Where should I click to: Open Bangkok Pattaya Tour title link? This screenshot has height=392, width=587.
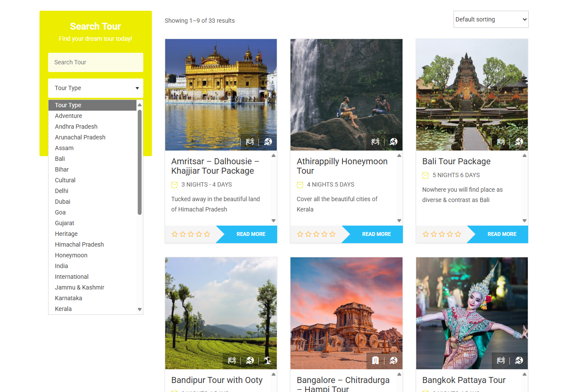(x=464, y=380)
